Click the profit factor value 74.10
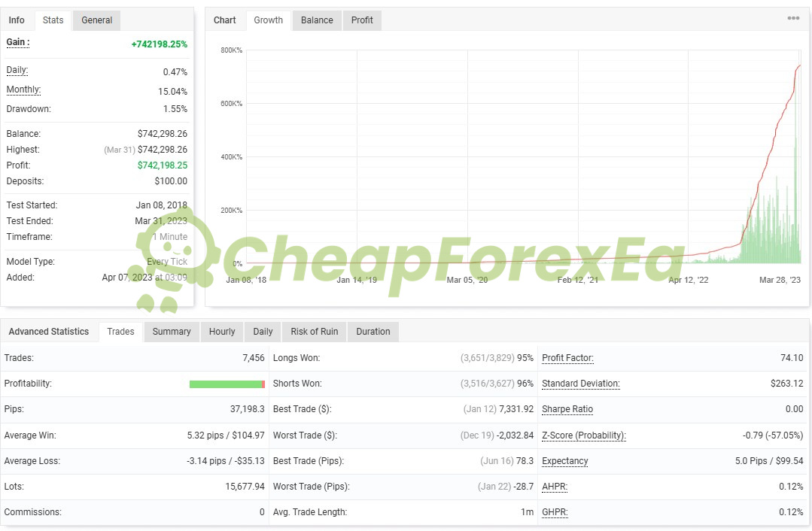 coord(792,357)
